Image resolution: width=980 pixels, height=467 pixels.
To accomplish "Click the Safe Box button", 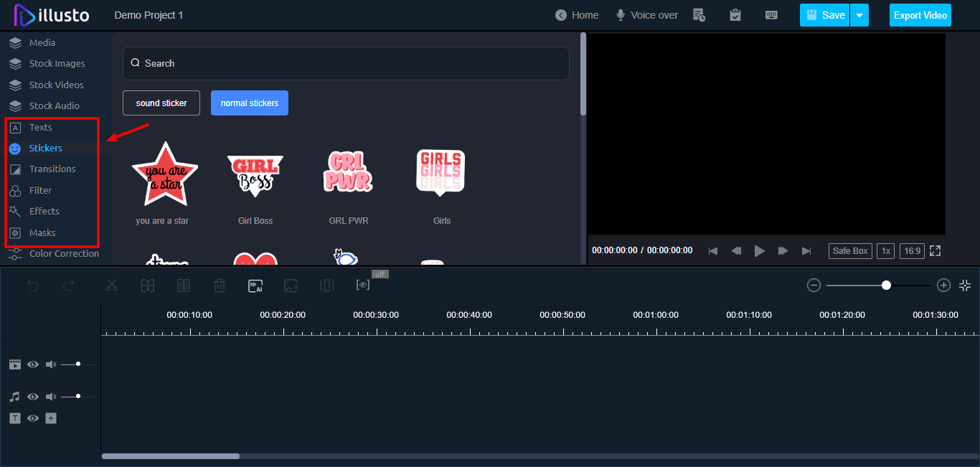I will 850,251.
